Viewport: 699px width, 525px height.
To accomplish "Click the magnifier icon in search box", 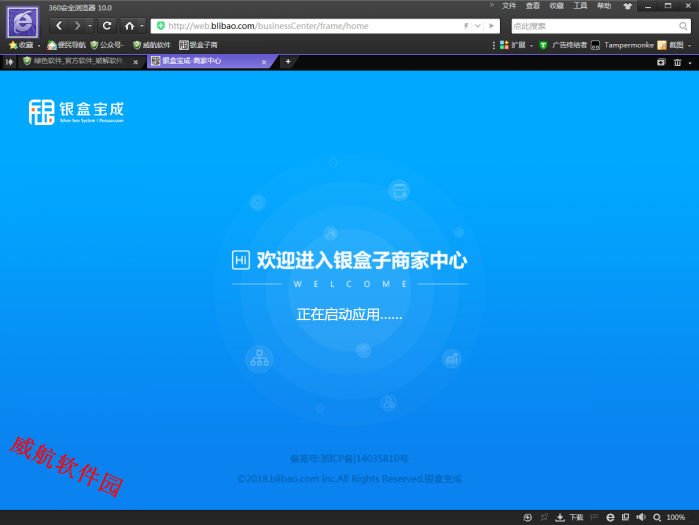I will (683, 26).
